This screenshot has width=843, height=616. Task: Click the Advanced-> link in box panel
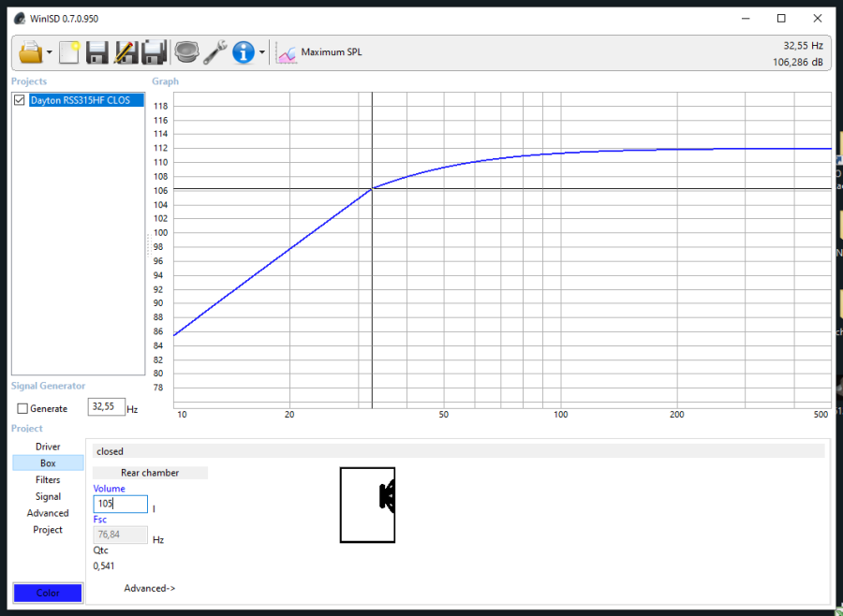(150, 588)
